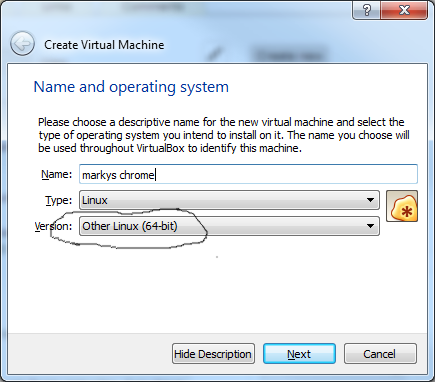The width and height of the screenshot is (435, 382).
Task: Click the Name field containing markys chrome
Action: 248,174
